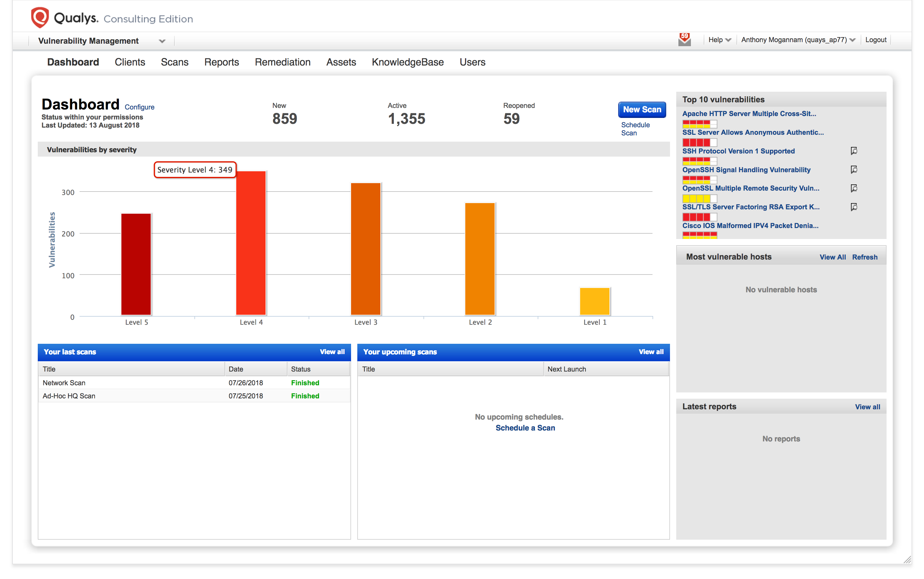The width and height of the screenshot is (924, 579).
Task: Click the Qualys shield logo
Action: [x=40, y=17]
